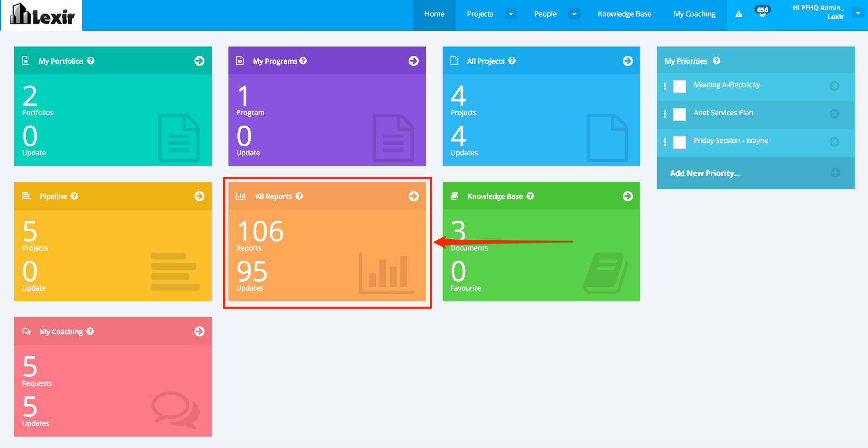Click Add New Priority button
The height and width of the screenshot is (448, 868).
click(705, 173)
